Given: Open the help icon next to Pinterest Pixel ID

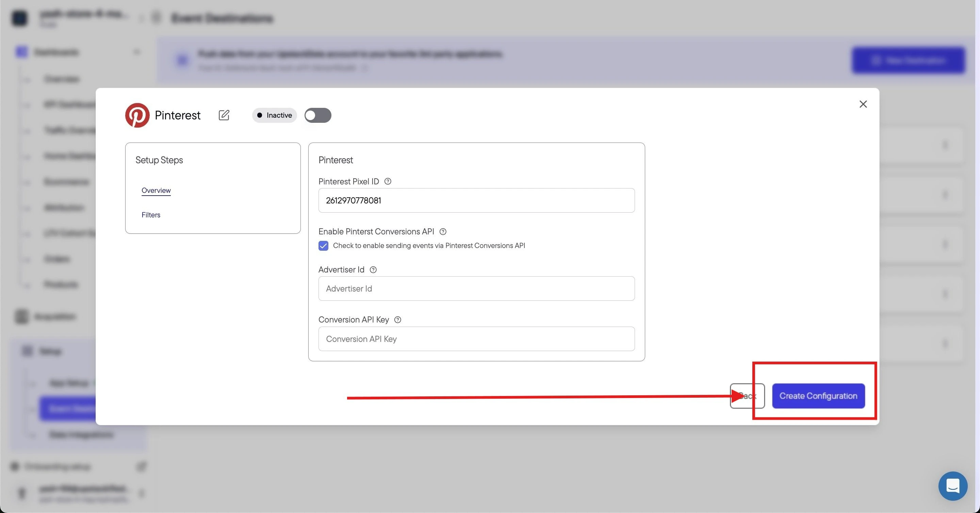Looking at the screenshot, I should coord(388,181).
